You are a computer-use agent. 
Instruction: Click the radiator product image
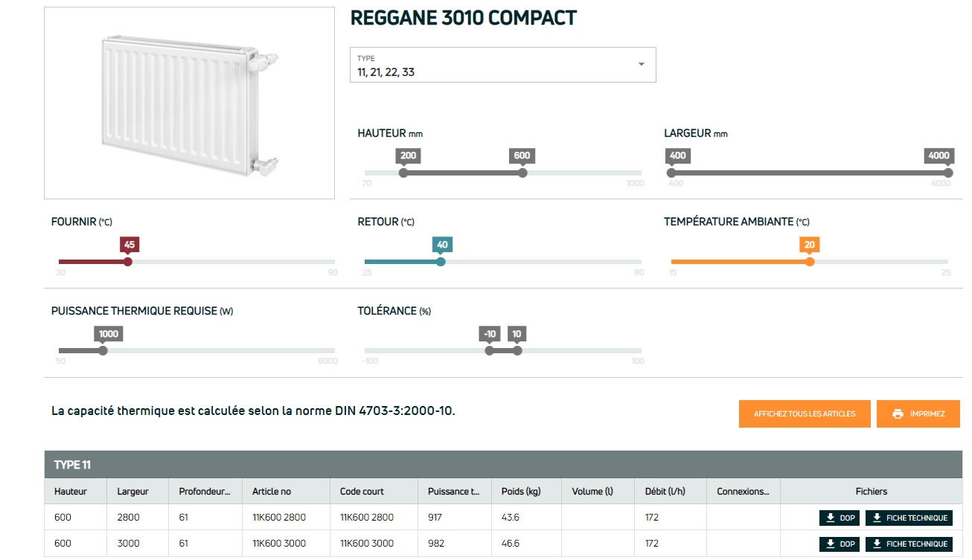tap(189, 103)
